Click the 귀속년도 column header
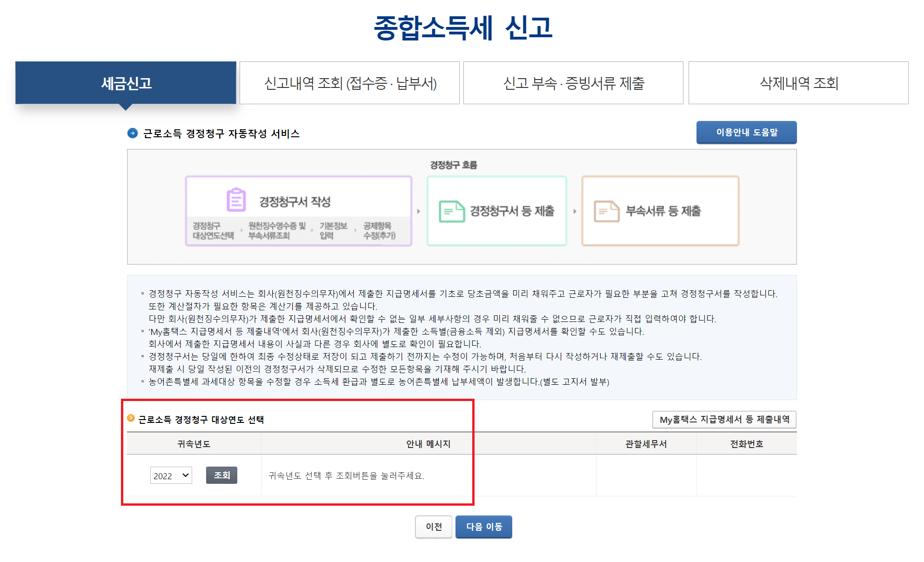 coord(194,444)
